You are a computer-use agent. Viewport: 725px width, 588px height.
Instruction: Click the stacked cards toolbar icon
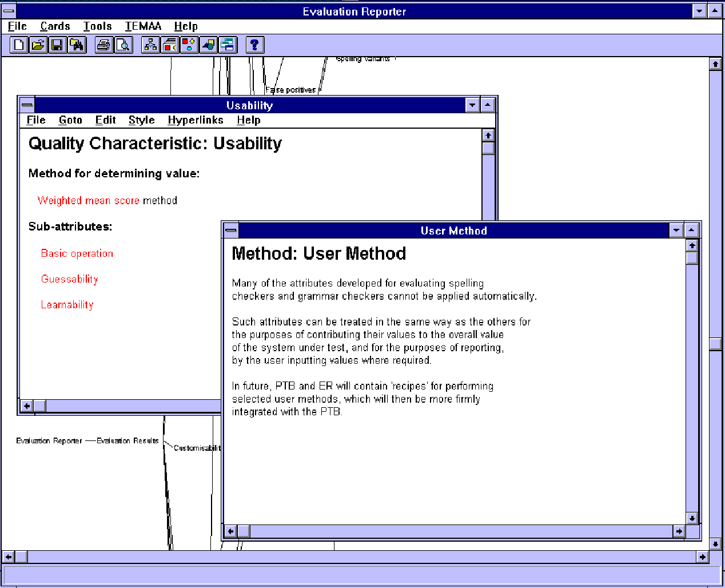click(x=170, y=45)
